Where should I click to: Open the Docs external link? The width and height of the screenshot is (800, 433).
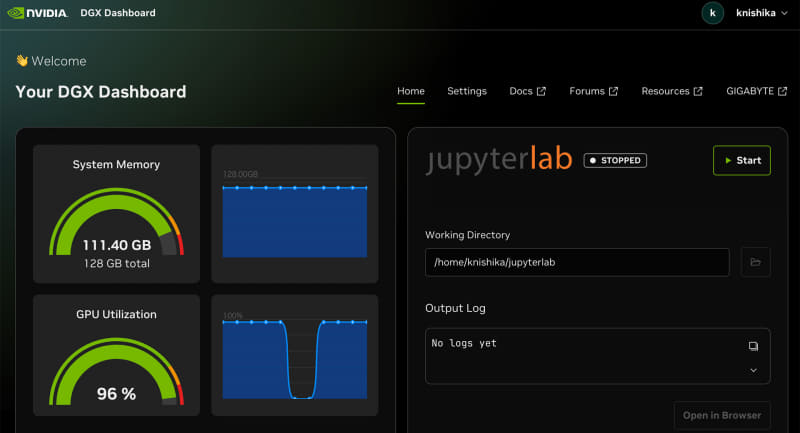(528, 91)
